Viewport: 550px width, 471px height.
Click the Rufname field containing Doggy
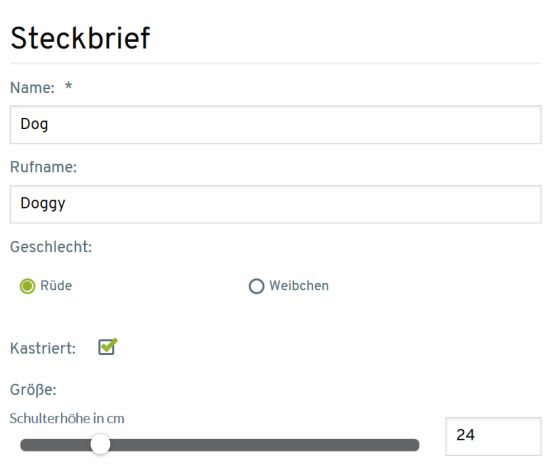point(276,204)
